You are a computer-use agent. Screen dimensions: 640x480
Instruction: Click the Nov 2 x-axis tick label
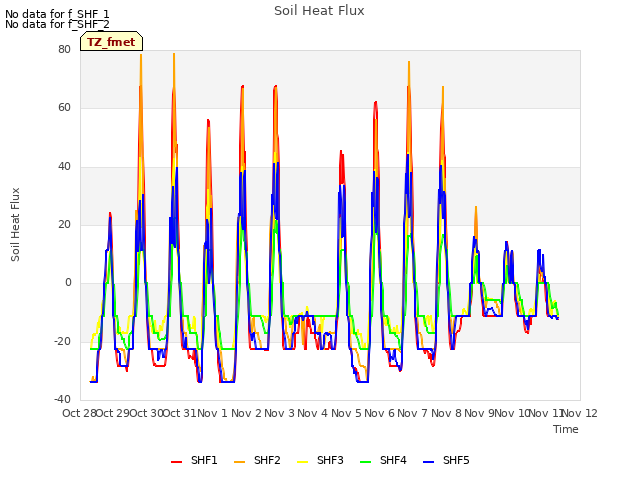point(246,413)
